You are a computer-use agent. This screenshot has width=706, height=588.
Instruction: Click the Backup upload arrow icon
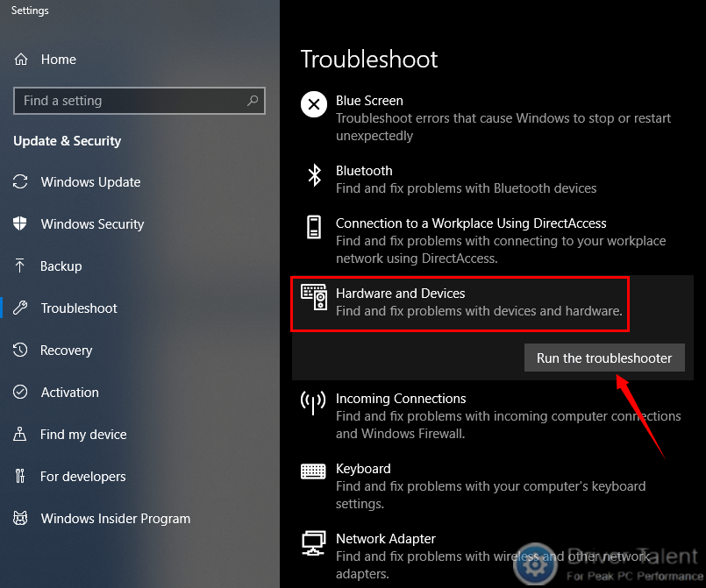click(x=20, y=266)
